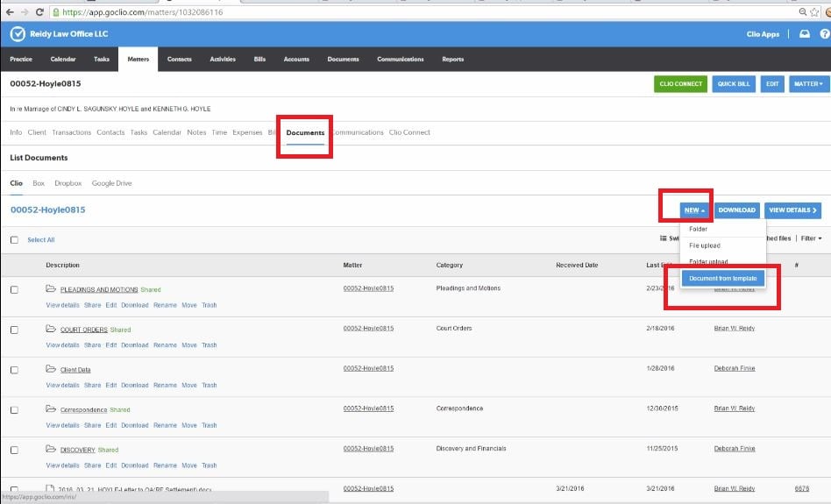Image resolution: width=831 pixels, height=504 pixels.
Task: Switch to Box document source tab
Action: [x=39, y=183]
